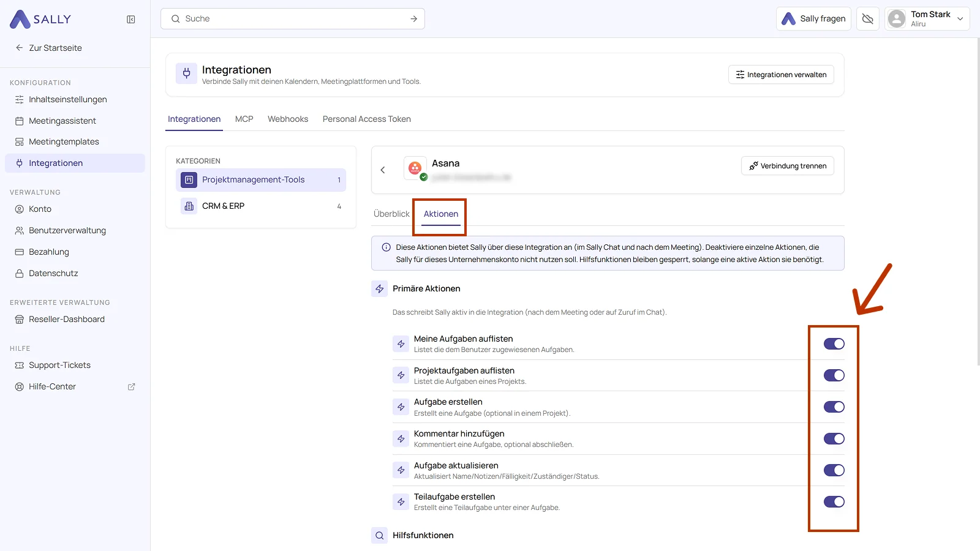The height and width of the screenshot is (551, 980).
Task: Click the sliders icon in Integrationen verwalten
Action: tap(740, 75)
